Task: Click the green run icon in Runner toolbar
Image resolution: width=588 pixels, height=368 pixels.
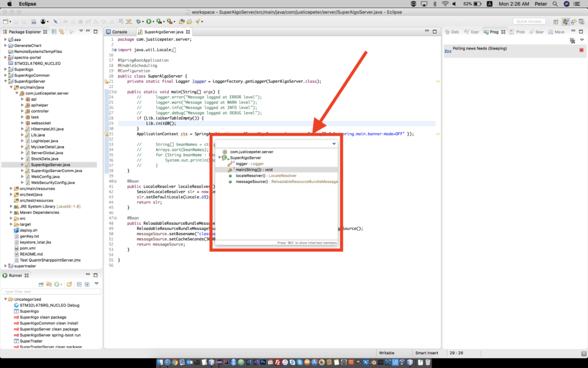Action: pyautogui.click(x=57, y=284)
